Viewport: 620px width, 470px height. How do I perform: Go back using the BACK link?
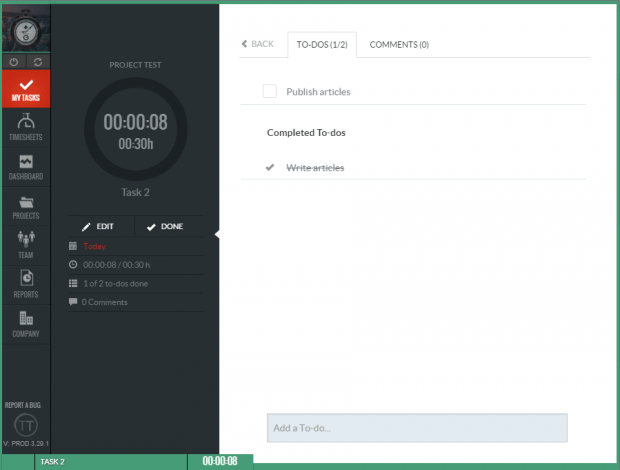[257, 44]
